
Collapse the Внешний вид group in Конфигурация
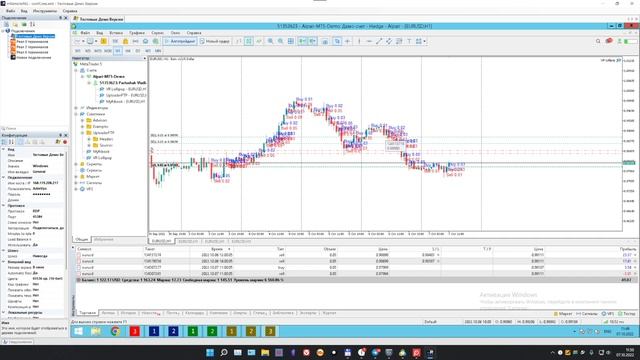[4, 262]
